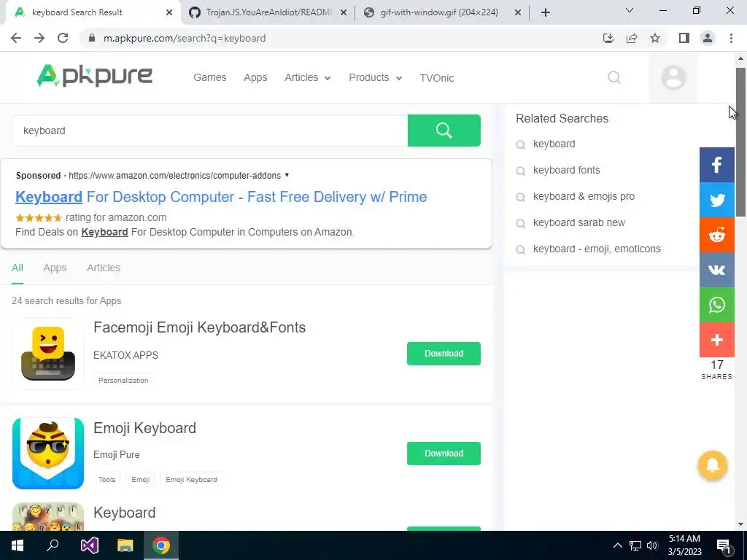Go back in browser history
This screenshot has width=747, height=560.
16,38
